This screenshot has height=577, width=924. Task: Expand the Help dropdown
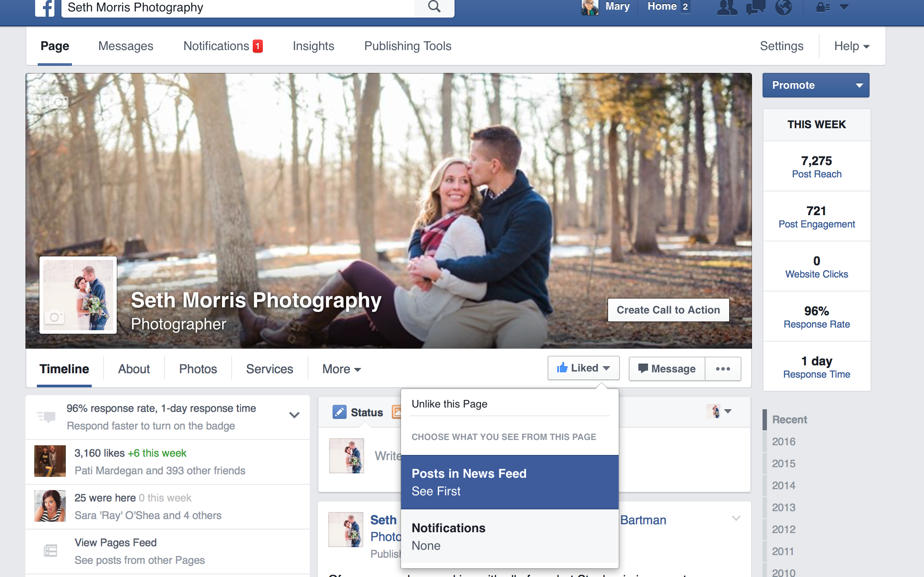point(852,46)
